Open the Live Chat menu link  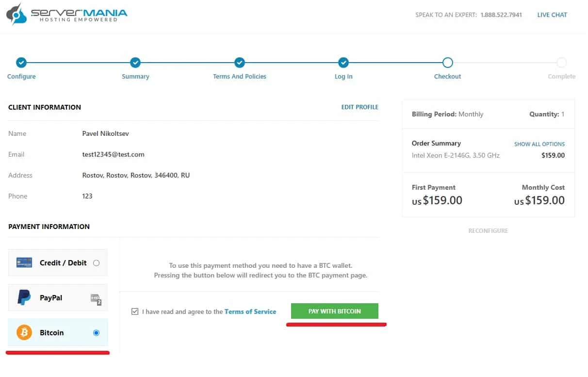(552, 15)
